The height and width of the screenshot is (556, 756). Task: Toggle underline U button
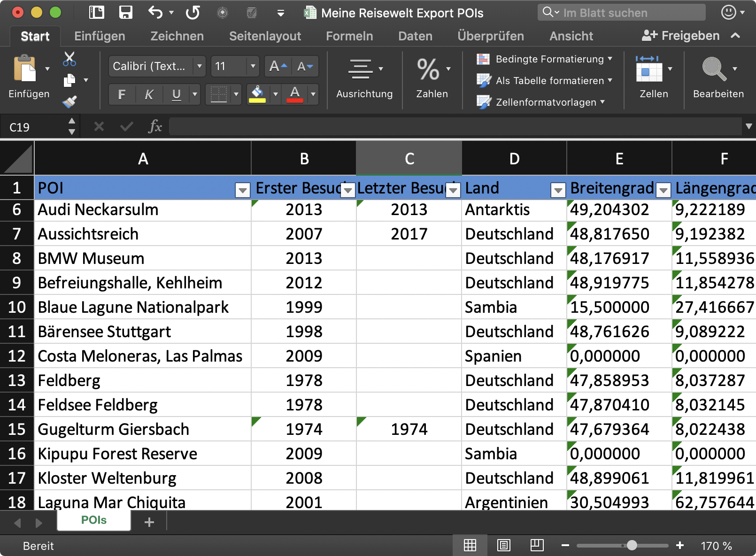(x=176, y=94)
